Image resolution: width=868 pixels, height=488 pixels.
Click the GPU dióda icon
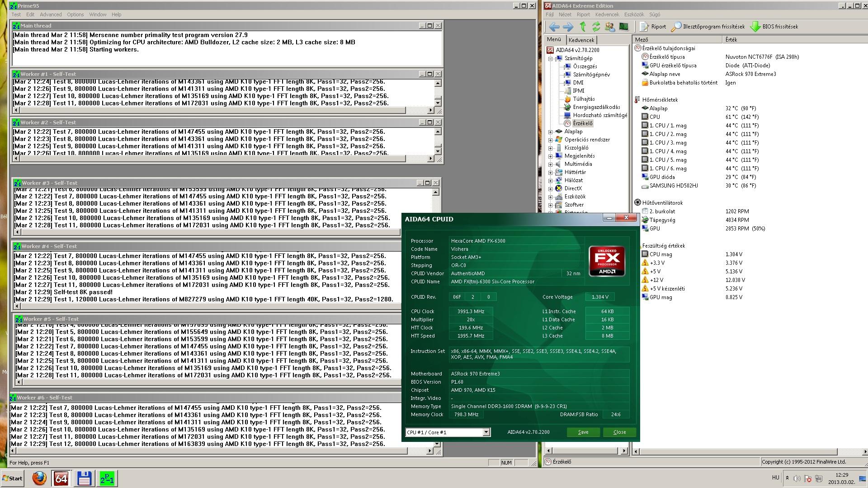tap(645, 177)
